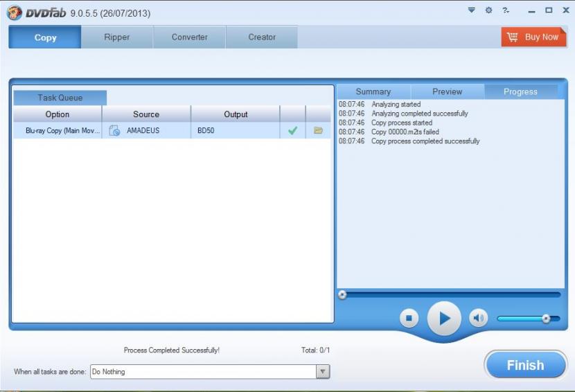Viewport: 575px width, 392px height.
Task: Click the 'When all tasks are done:' label
Action: coord(51,371)
